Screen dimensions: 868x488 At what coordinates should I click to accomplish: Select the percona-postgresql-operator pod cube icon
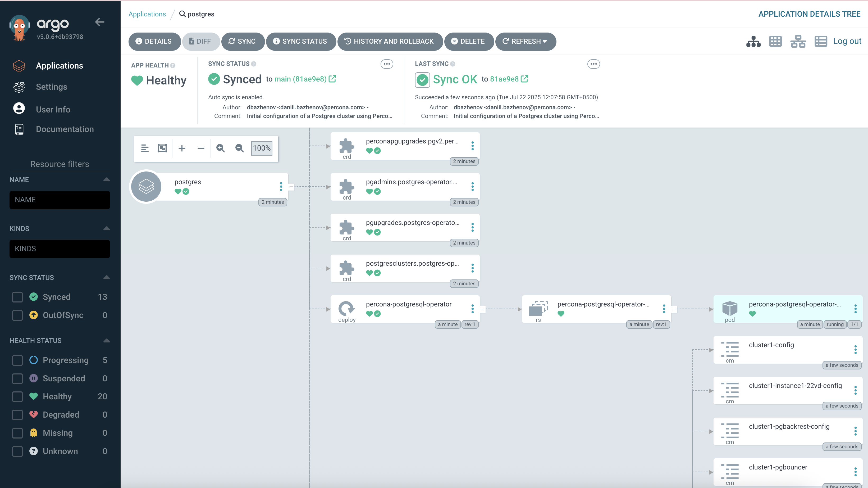(729, 308)
